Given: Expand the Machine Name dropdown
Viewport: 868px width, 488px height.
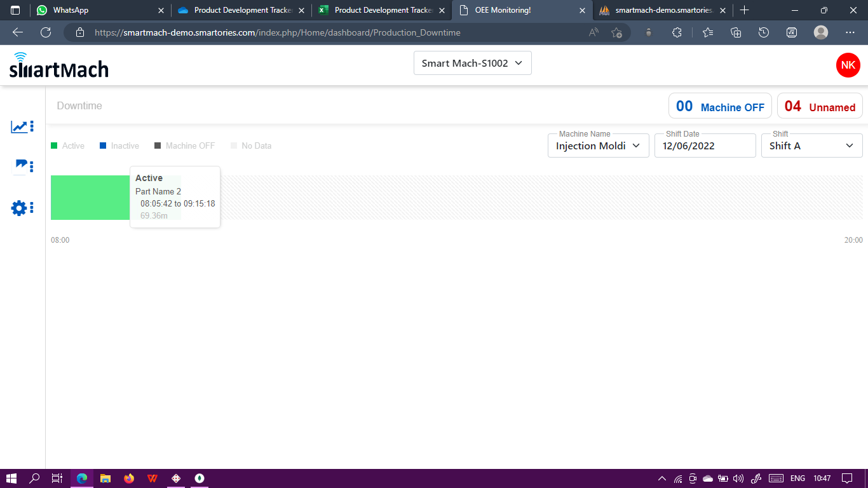Looking at the screenshot, I should 597,146.
